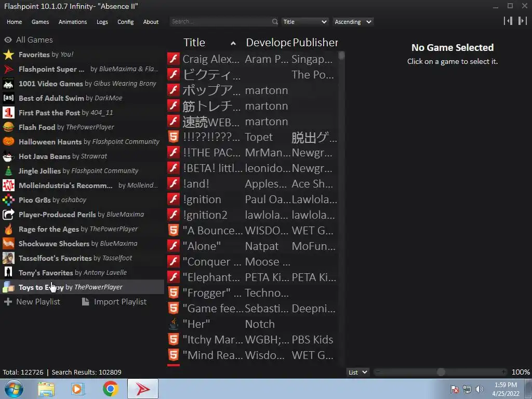Image resolution: width=532 pixels, height=399 pixels.
Task: Click the Rage for the Ages flame icon
Action: [8, 229]
